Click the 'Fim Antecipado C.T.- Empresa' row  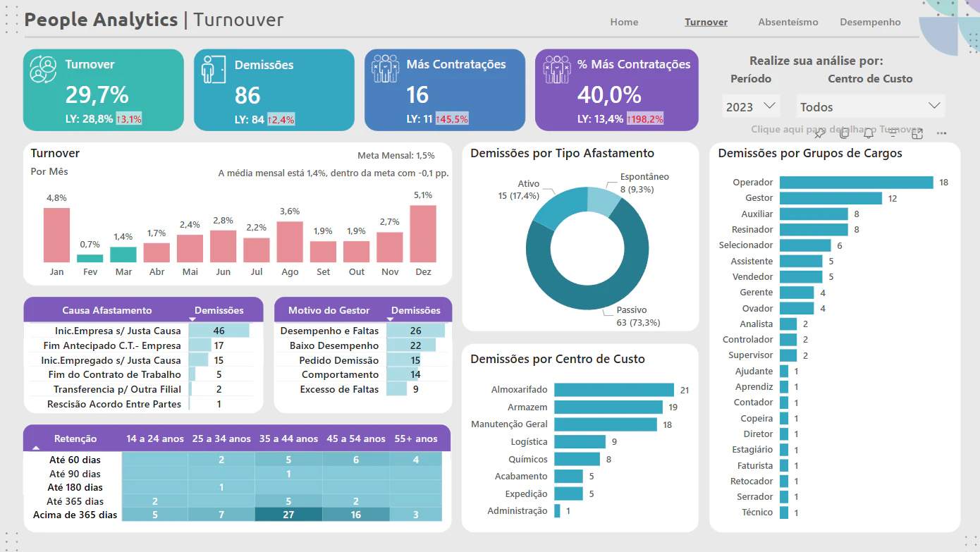(x=140, y=345)
